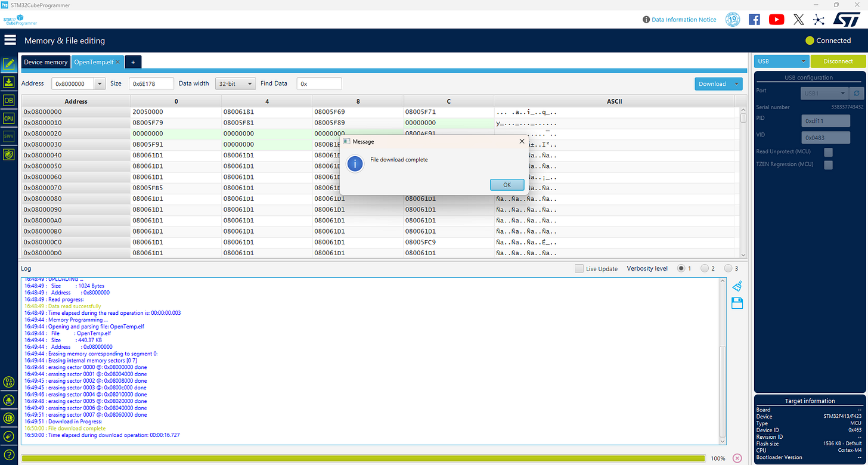Open ST YouTube channel icon
The image size is (868, 465).
776,20
